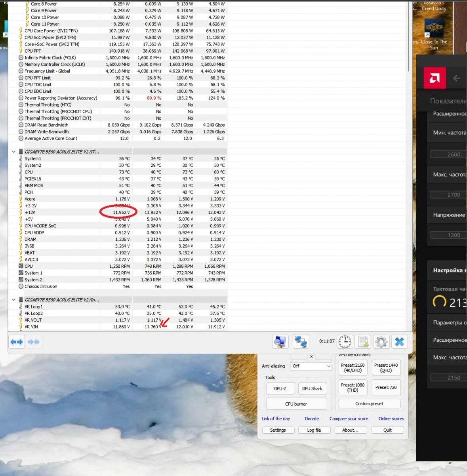Select the Memory Controller Clock (UCLK) row
Screen dimensions: 467x476
tap(118, 64)
